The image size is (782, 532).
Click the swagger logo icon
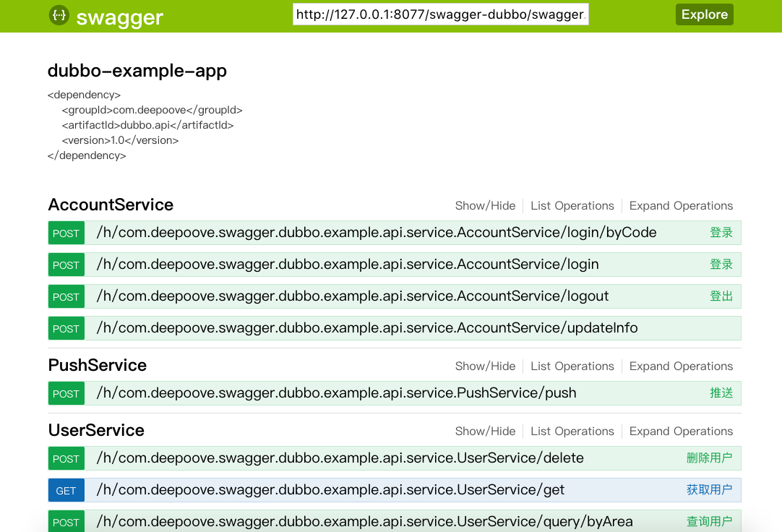pos(59,15)
